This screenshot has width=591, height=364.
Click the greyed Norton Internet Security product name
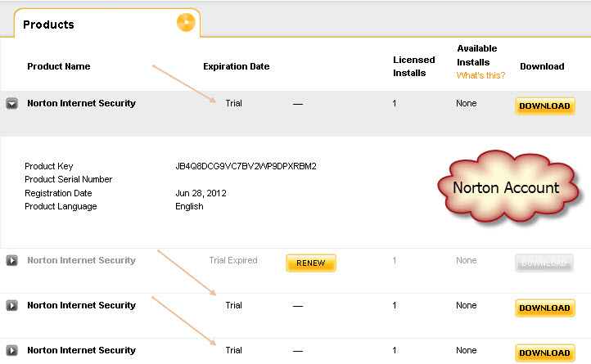(81, 260)
